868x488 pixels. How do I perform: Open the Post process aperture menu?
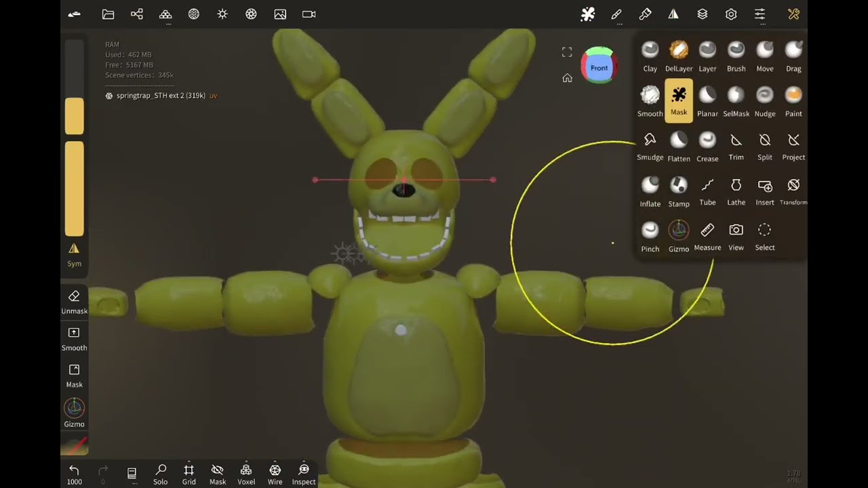pyautogui.click(x=251, y=14)
